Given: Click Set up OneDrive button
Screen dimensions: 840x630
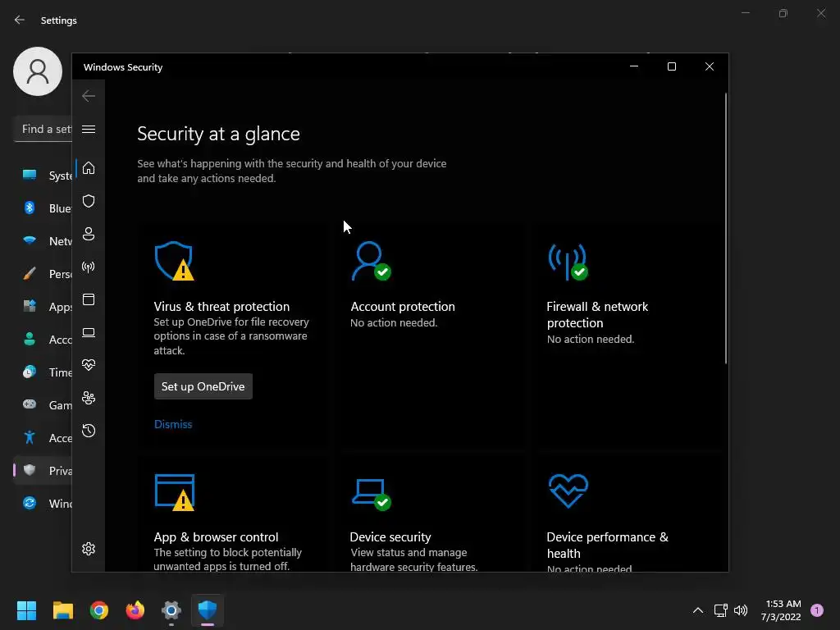Looking at the screenshot, I should click(203, 386).
